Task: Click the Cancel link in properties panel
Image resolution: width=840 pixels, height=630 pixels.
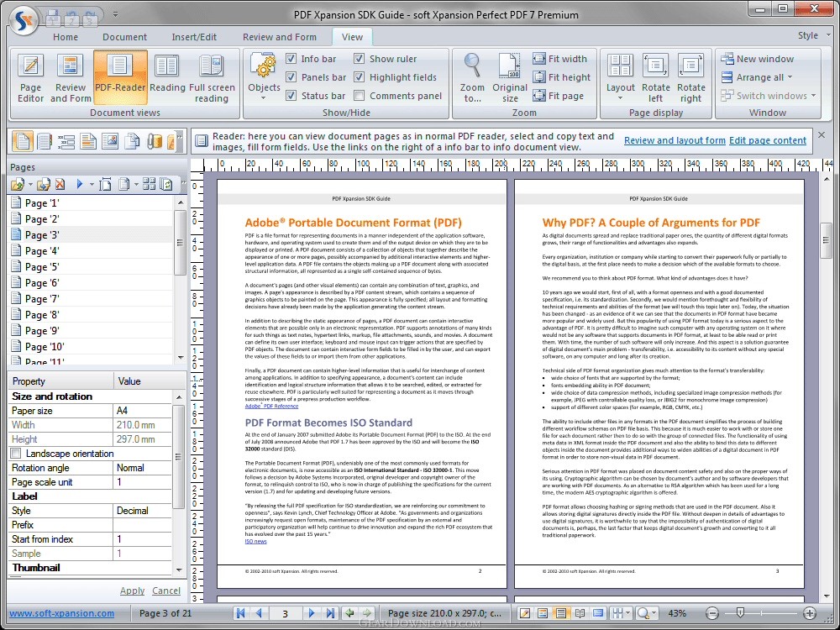Action: click(x=166, y=591)
